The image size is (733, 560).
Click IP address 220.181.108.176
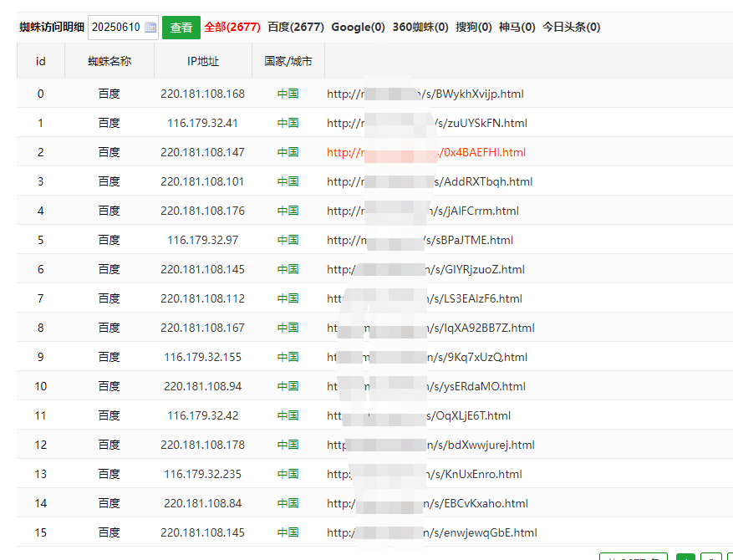tap(202, 211)
